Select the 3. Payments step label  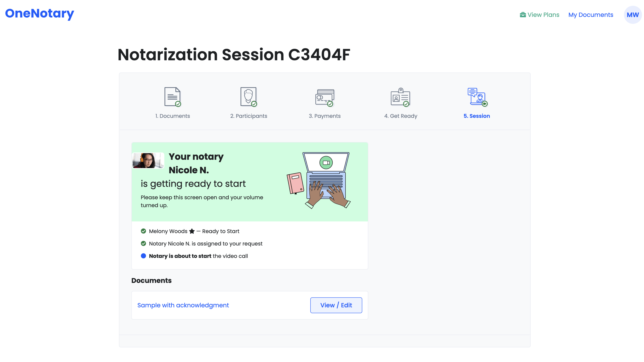(325, 116)
